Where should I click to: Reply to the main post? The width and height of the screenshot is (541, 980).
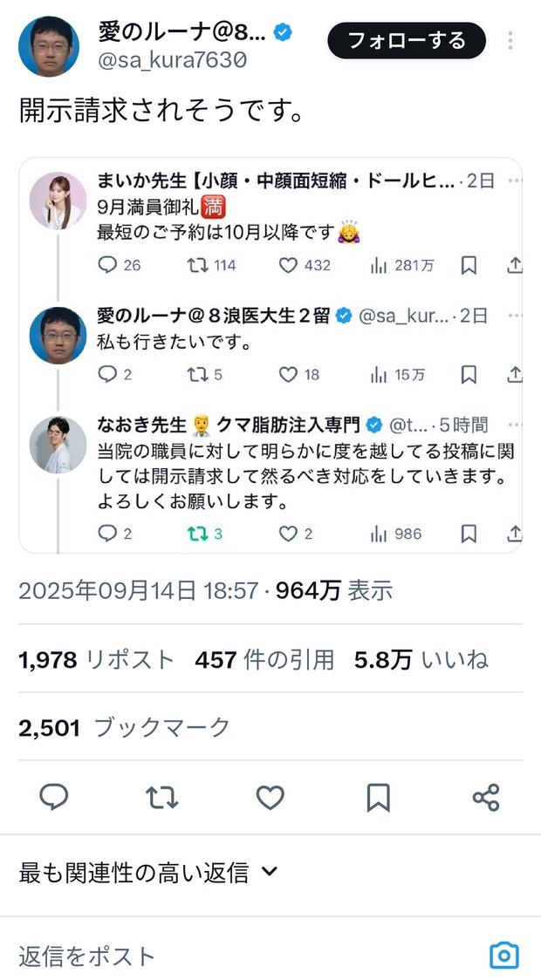click(x=54, y=797)
